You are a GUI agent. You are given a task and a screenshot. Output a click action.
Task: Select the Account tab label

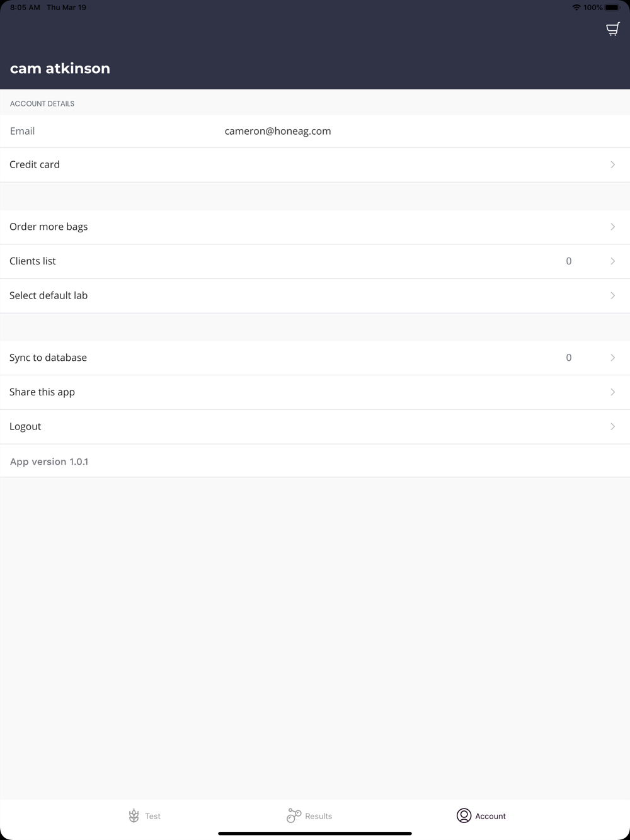490,816
